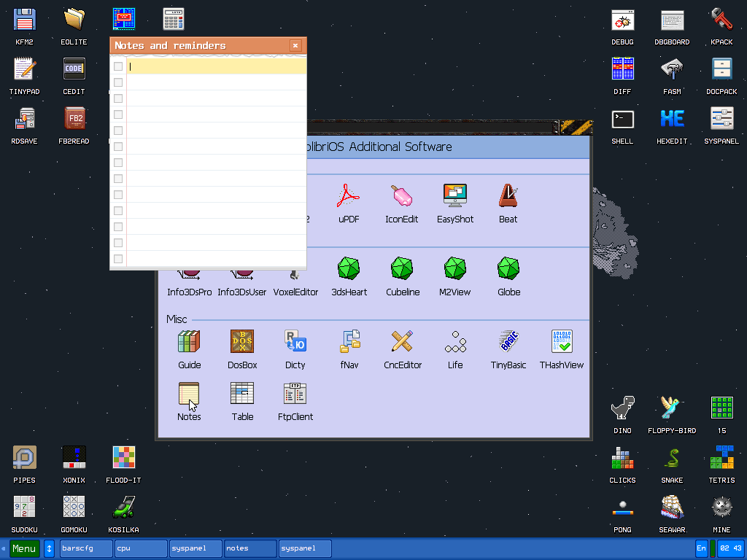Launch FtpClient from Misc section
Image resolution: width=747 pixels, height=560 pixels.
pos(295,393)
